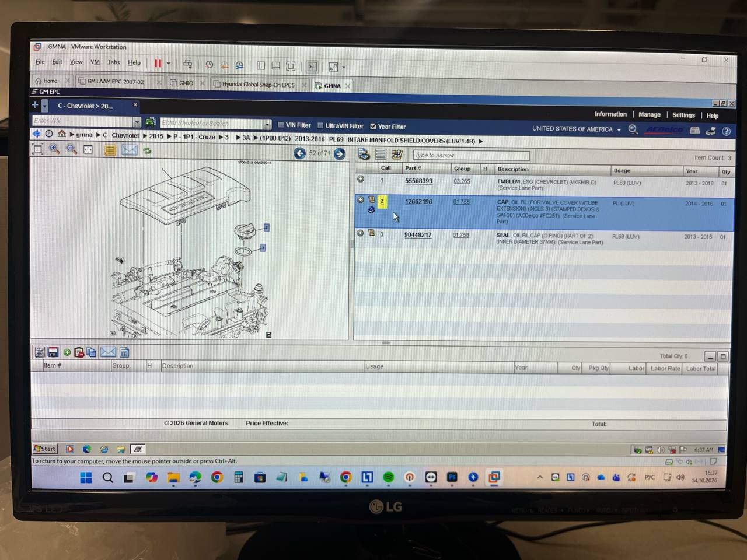Zoom in on the parts diagram
This screenshot has height=560, width=747.
pyautogui.click(x=55, y=149)
